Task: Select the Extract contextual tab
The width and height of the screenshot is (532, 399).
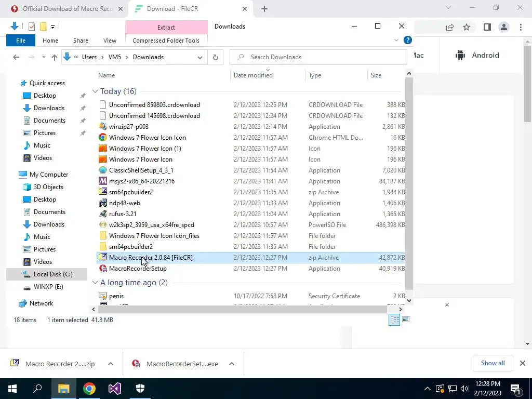Action: click(x=166, y=28)
